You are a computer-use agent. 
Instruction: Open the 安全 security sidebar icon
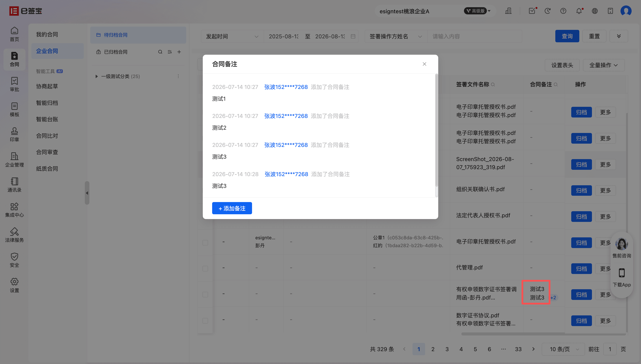click(x=14, y=260)
